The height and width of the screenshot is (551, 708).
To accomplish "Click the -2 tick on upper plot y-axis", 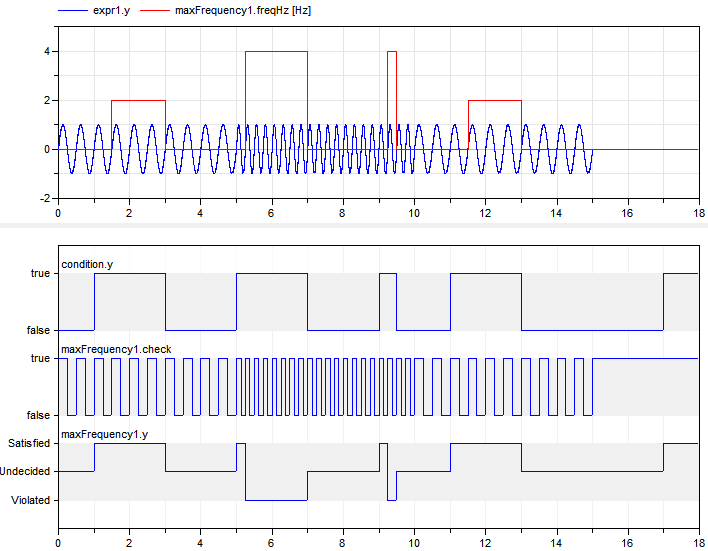I will [x=45, y=198].
